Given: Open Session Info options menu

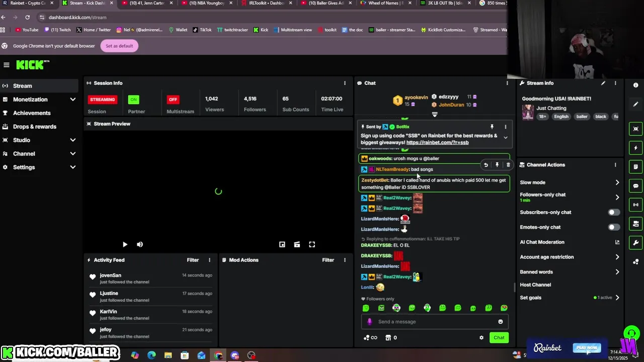Looking at the screenshot, I should [x=345, y=83].
